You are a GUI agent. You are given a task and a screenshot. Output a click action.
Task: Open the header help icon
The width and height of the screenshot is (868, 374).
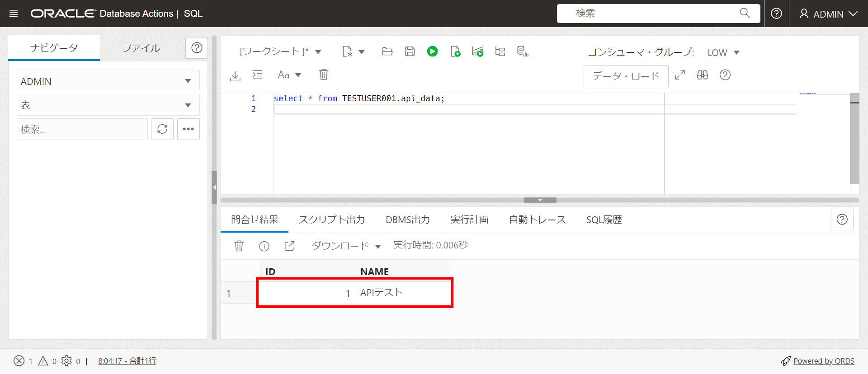pyautogui.click(x=776, y=14)
